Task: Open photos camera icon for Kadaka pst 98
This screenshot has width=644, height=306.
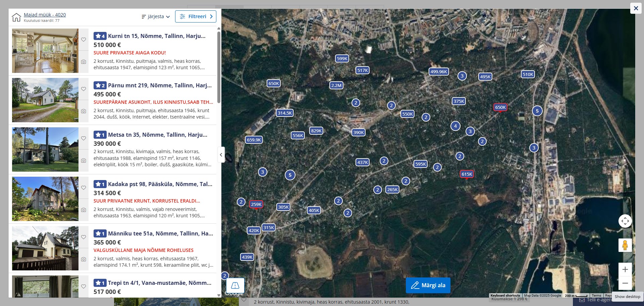Action: tap(84, 210)
